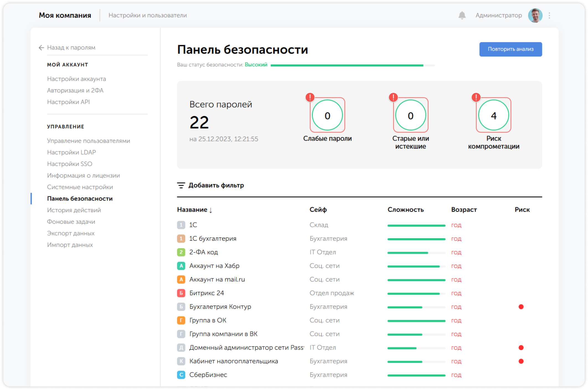
Task: Open the administrator avatar photo
Action: pos(535,15)
